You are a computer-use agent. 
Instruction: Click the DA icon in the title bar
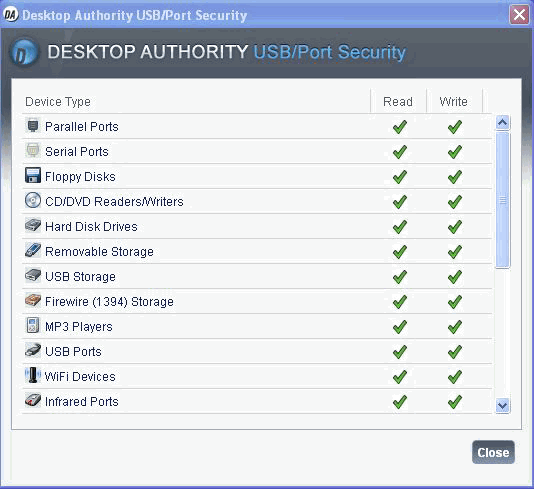(10, 15)
